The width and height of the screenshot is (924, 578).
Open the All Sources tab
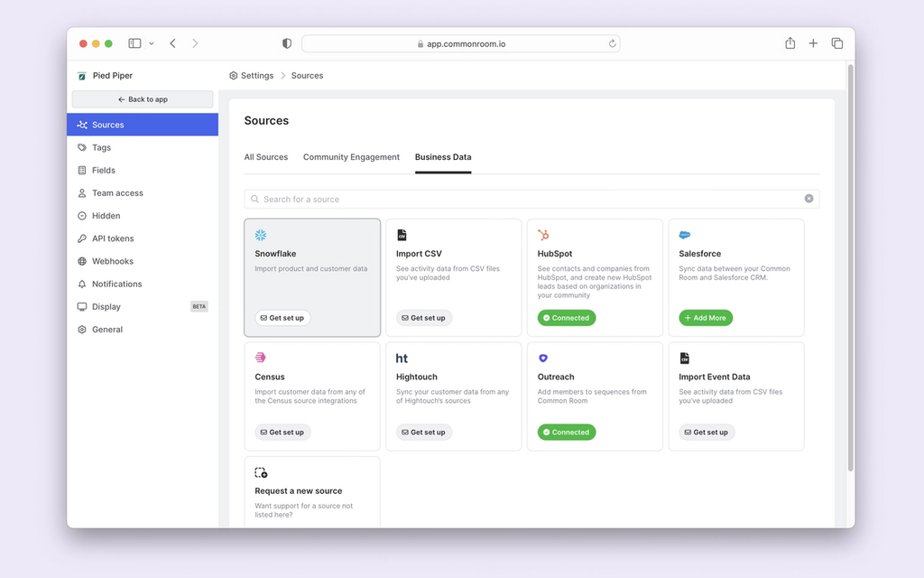click(266, 156)
